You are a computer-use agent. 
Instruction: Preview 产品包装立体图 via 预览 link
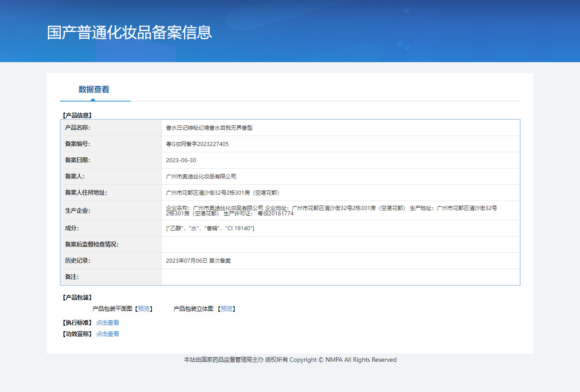(x=226, y=309)
